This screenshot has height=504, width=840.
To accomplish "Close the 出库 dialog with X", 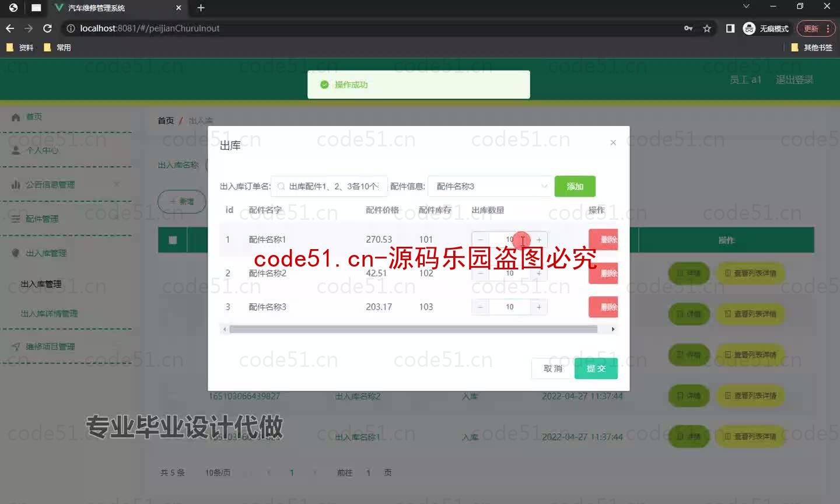I will tap(613, 142).
